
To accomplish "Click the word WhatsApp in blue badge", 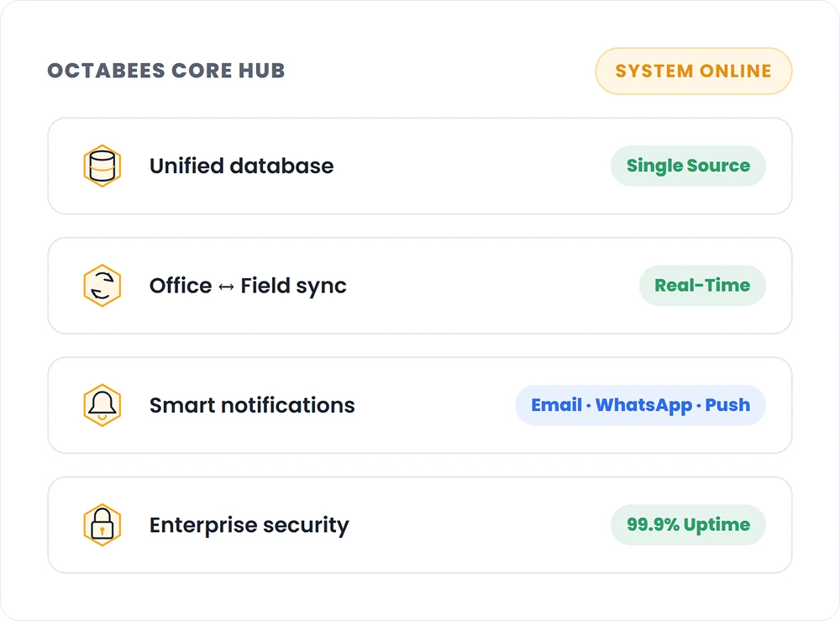I will click(x=643, y=406).
